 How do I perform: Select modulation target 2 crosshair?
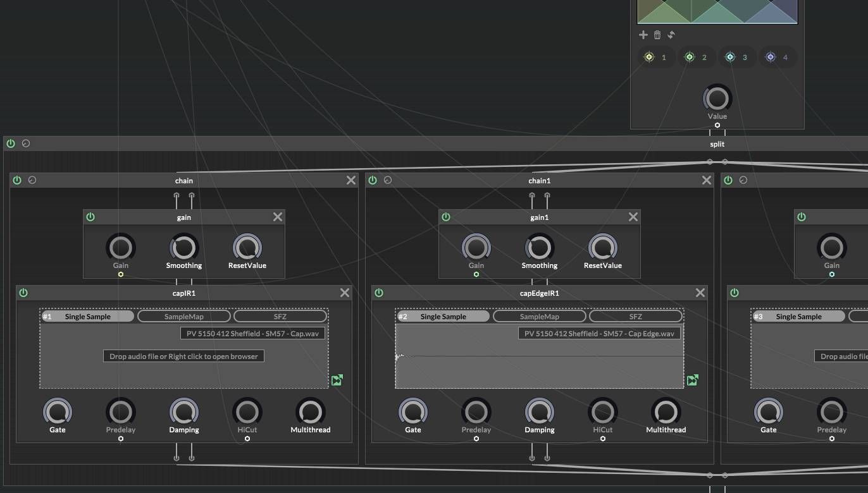click(689, 57)
